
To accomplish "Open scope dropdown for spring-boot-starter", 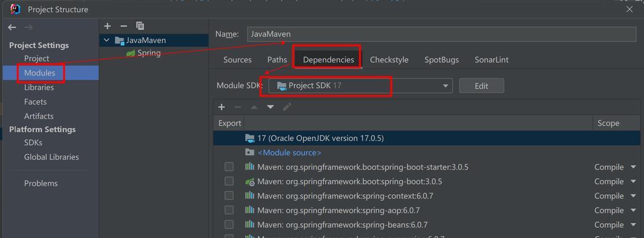I will 633,167.
